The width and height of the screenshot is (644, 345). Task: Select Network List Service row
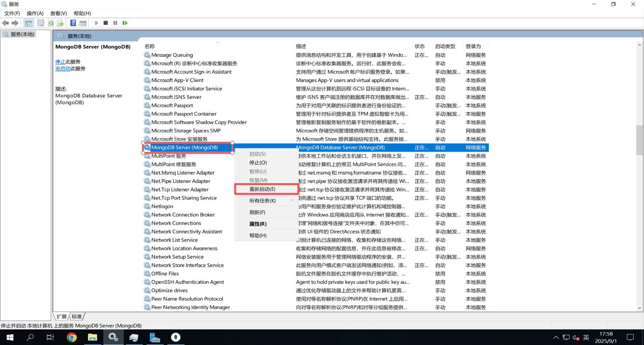[316, 240]
